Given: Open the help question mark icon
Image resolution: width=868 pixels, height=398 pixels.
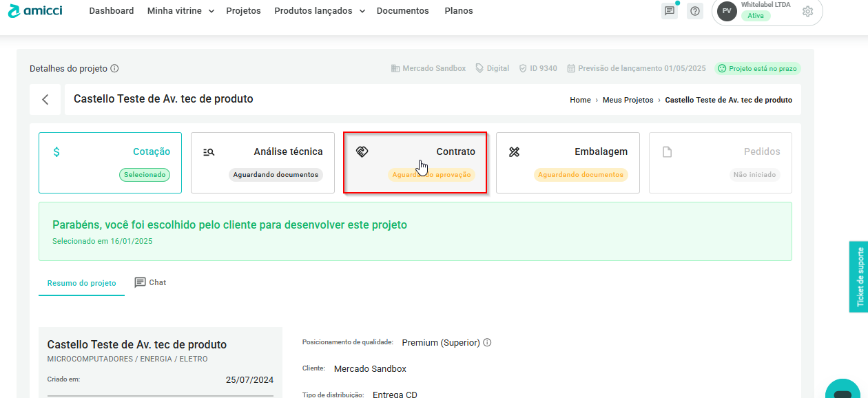Looking at the screenshot, I should coord(694,11).
